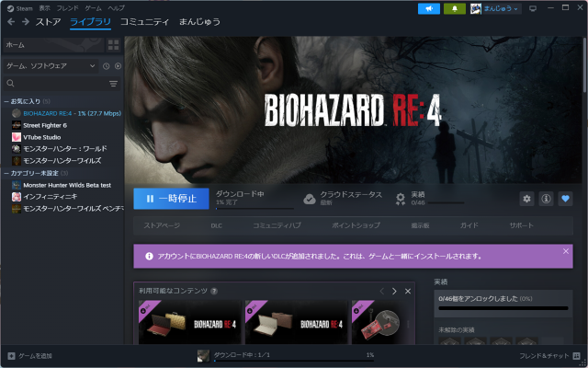The height and width of the screenshot is (368, 588).
Task: Close the 利用可能なコンテンツ panel
Action: [408, 291]
